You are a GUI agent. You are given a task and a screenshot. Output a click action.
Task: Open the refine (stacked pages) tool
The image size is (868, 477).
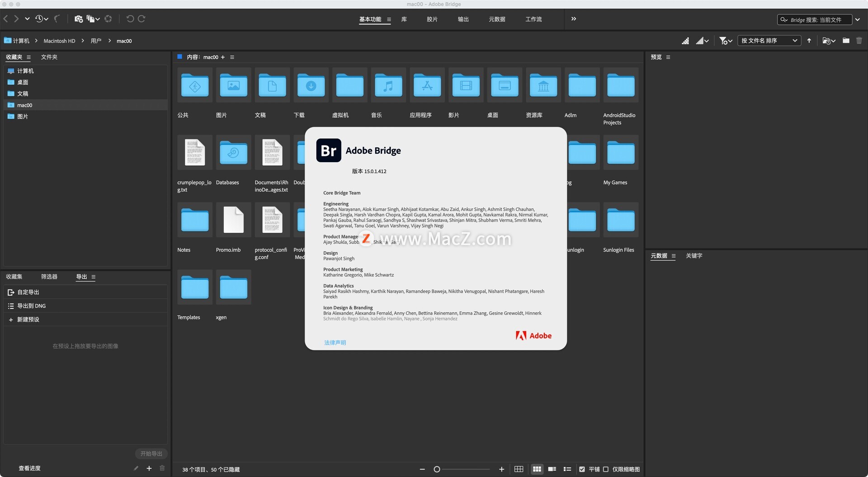click(93, 19)
